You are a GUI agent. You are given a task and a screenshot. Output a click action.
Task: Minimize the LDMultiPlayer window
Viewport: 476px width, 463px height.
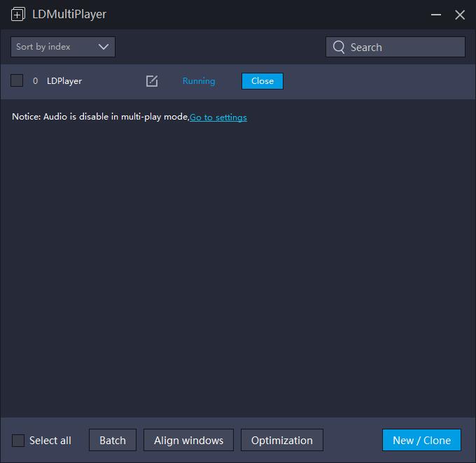click(436, 15)
